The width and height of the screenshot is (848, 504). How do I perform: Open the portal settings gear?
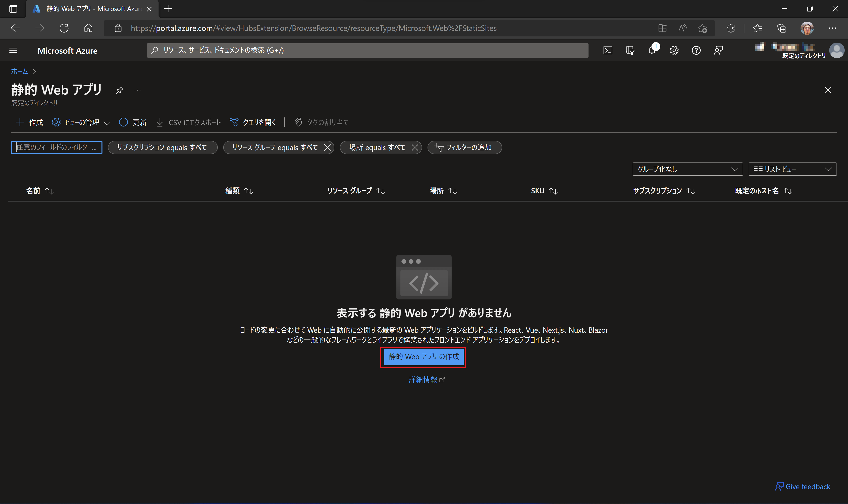674,50
